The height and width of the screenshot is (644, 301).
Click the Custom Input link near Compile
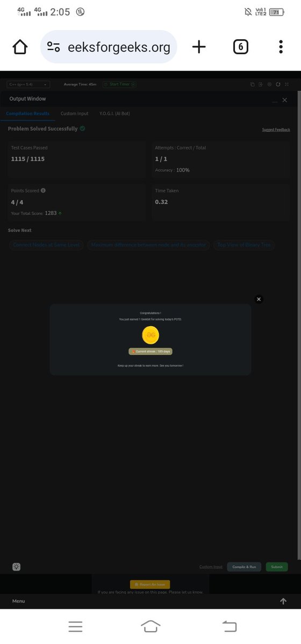click(211, 567)
